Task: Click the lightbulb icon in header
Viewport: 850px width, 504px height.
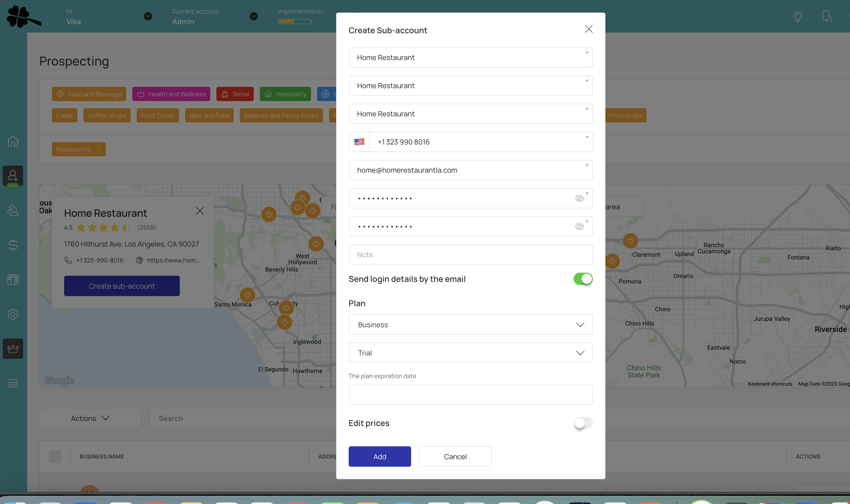Action: click(798, 16)
